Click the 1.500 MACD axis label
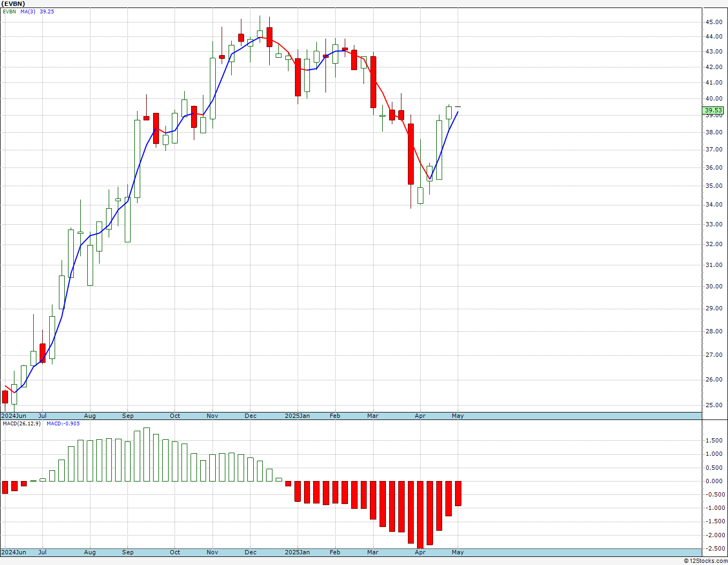Image resolution: width=728 pixels, height=565 pixels. pos(715,440)
